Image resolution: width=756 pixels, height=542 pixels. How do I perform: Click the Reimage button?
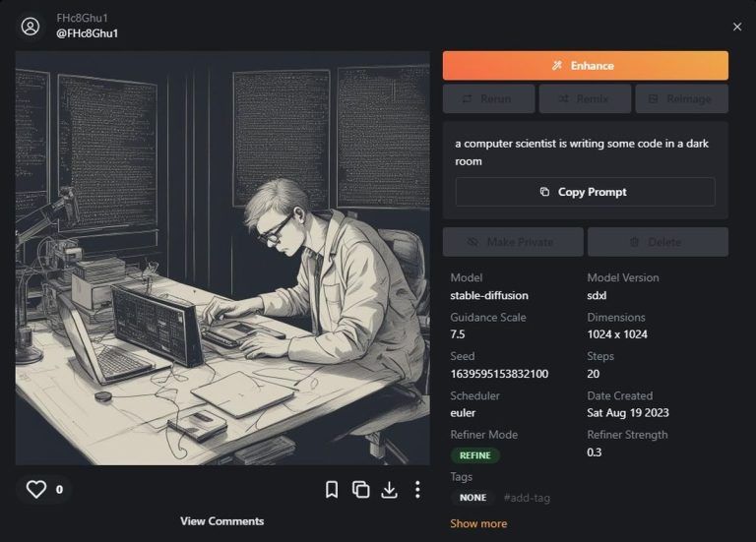[x=680, y=99]
